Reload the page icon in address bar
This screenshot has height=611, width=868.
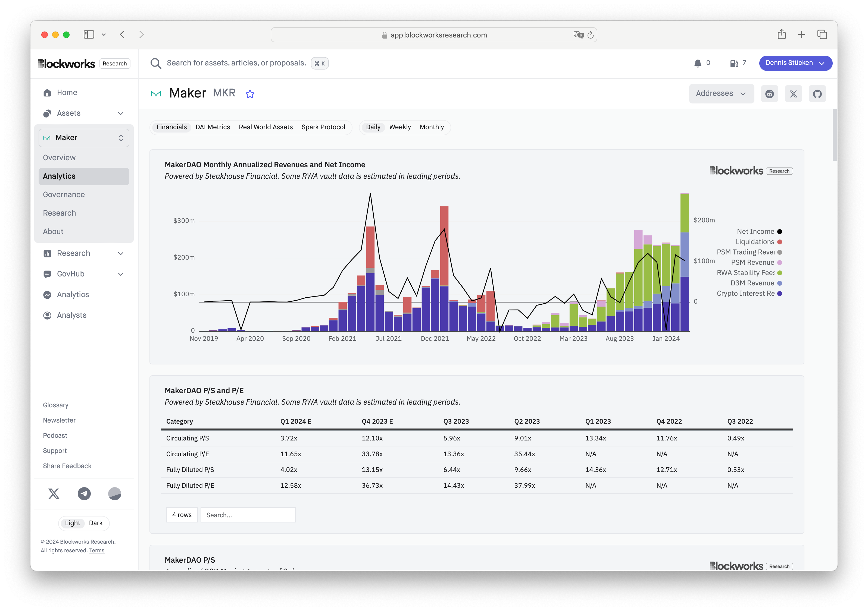coord(591,35)
